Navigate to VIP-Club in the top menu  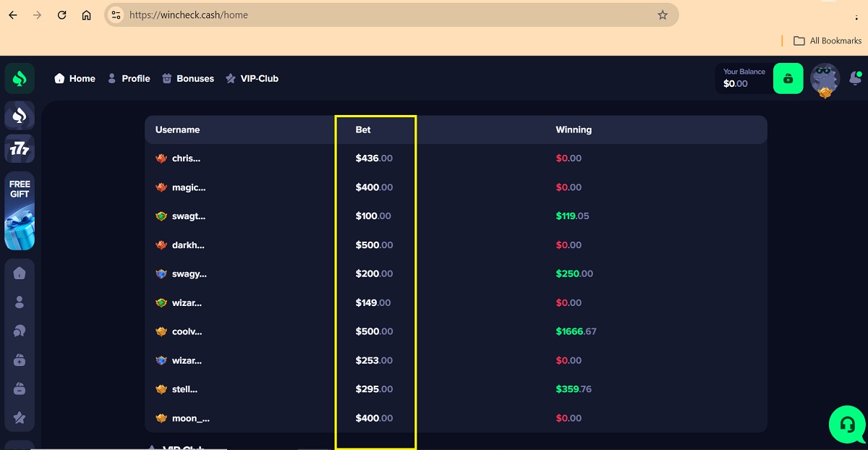click(x=252, y=78)
